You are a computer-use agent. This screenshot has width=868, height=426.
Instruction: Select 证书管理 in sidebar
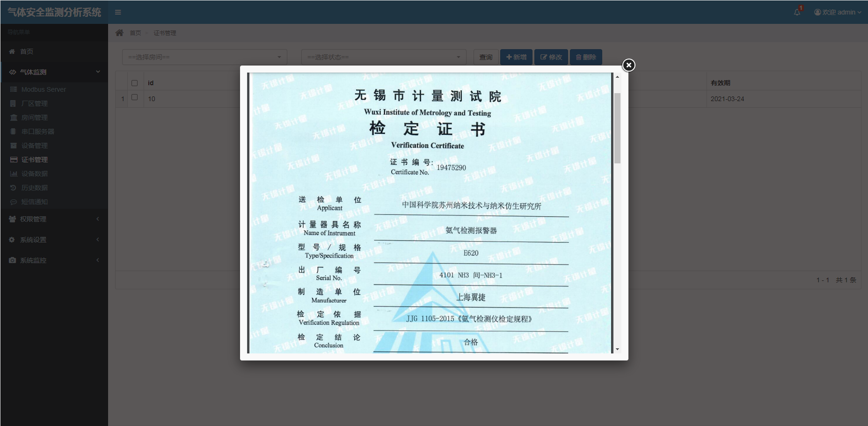click(x=35, y=160)
